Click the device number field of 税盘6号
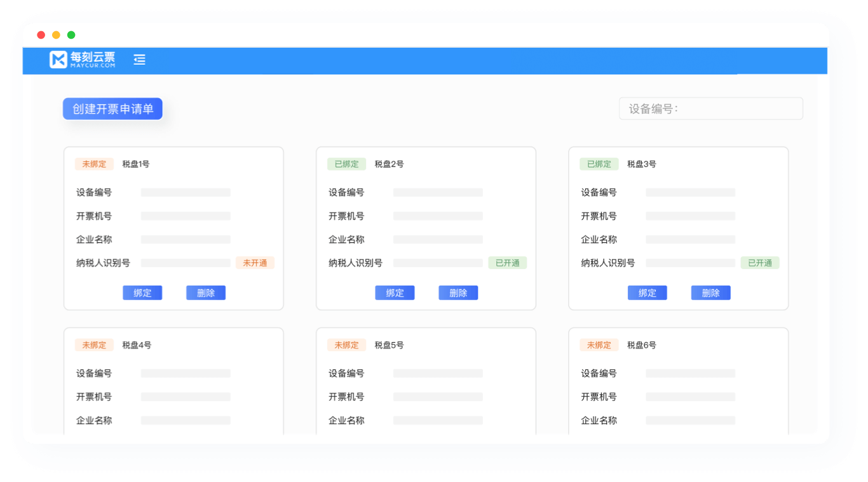 [x=690, y=373]
